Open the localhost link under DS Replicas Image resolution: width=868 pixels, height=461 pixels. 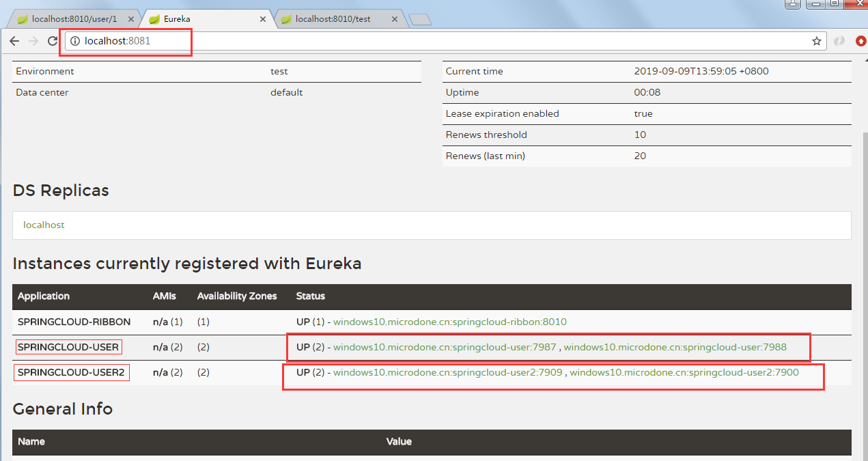coord(44,225)
